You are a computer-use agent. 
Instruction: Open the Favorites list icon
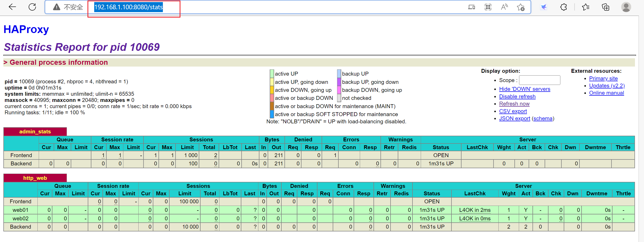click(586, 7)
